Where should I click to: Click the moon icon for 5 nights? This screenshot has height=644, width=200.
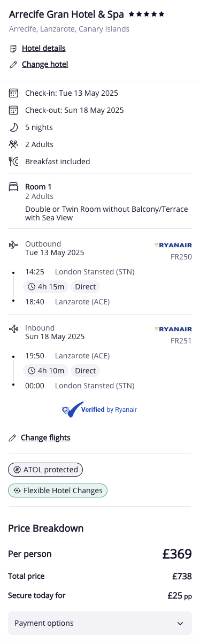(x=13, y=127)
